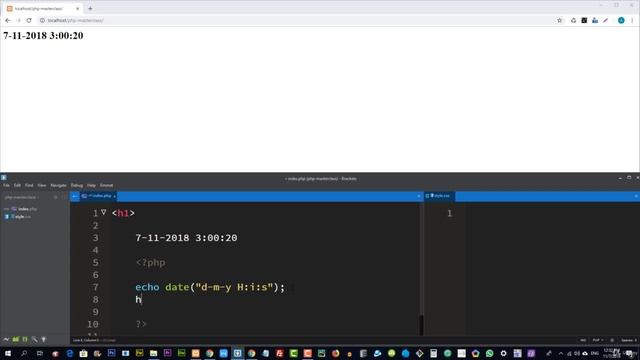This screenshot has width=640, height=360.
Task: Click the green Extension Manager icon
Action: pos(16,339)
